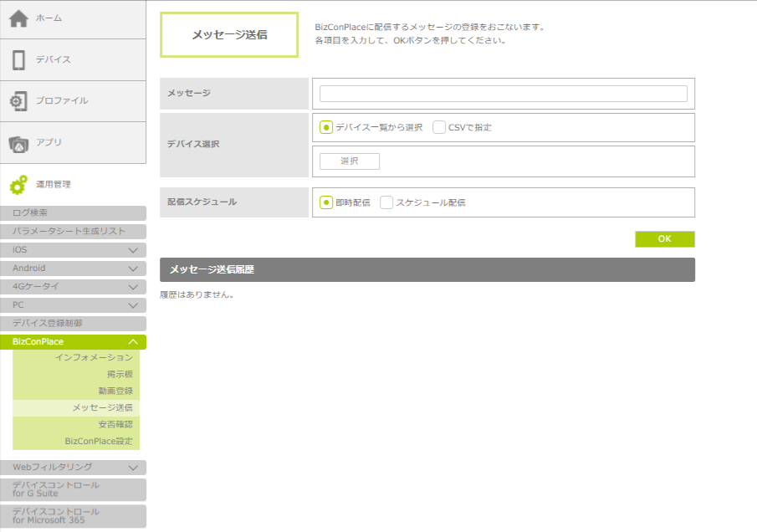Click the green gears Operations Management icon
The image size is (757, 532).
coord(18,184)
